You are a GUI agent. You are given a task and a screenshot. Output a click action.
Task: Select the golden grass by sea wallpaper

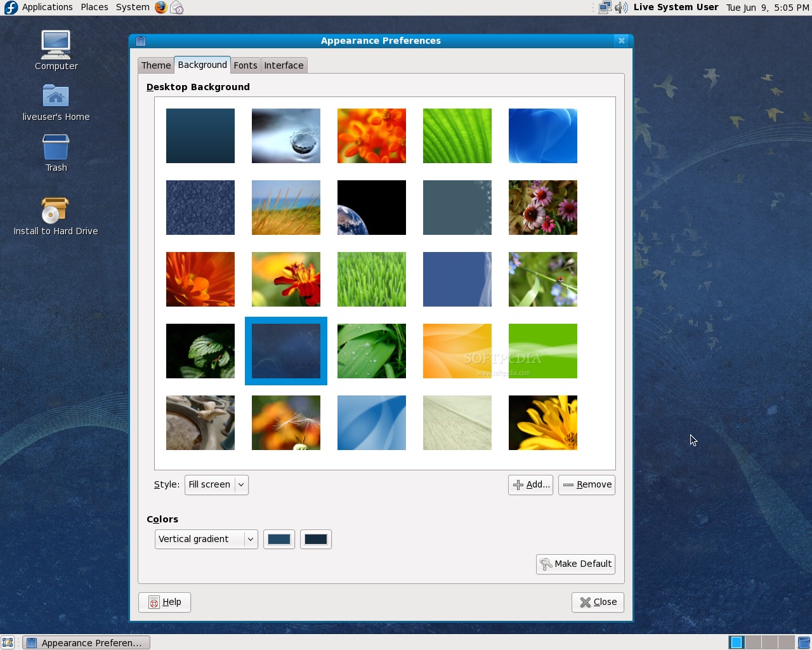[286, 208]
